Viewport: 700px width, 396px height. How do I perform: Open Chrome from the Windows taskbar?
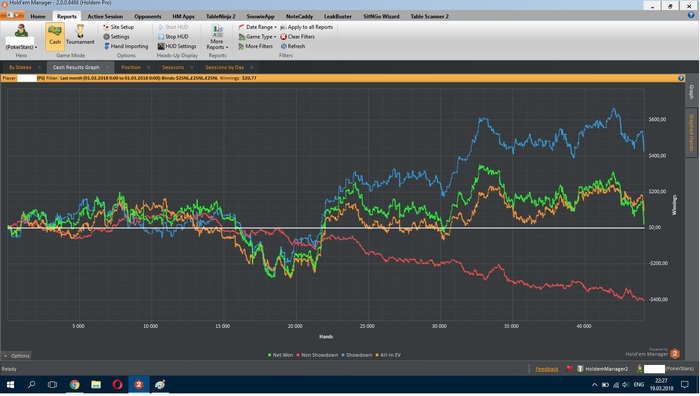coord(75,384)
